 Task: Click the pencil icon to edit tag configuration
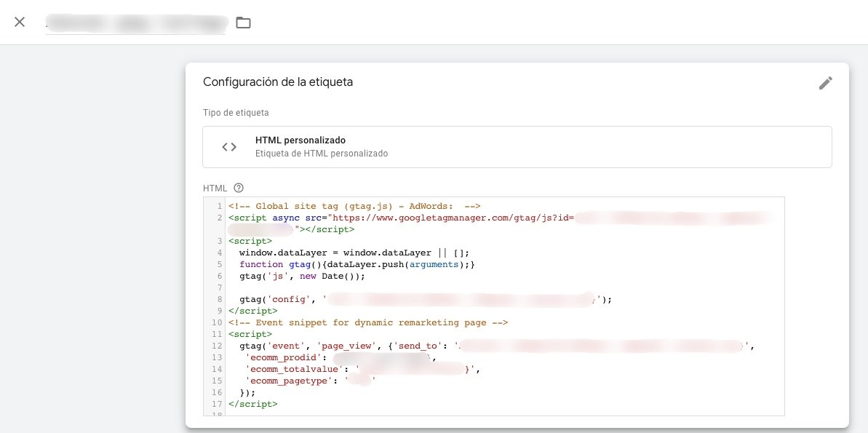825,83
